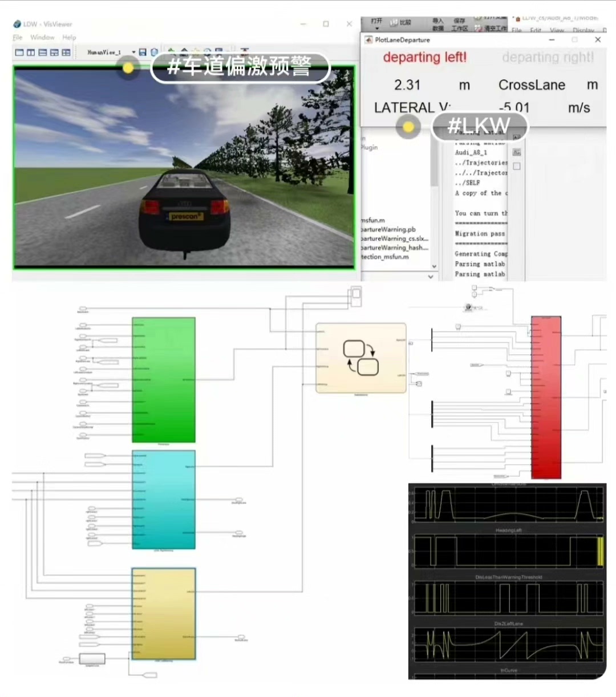Click '../SELF' line in command output

click(467, 183)
